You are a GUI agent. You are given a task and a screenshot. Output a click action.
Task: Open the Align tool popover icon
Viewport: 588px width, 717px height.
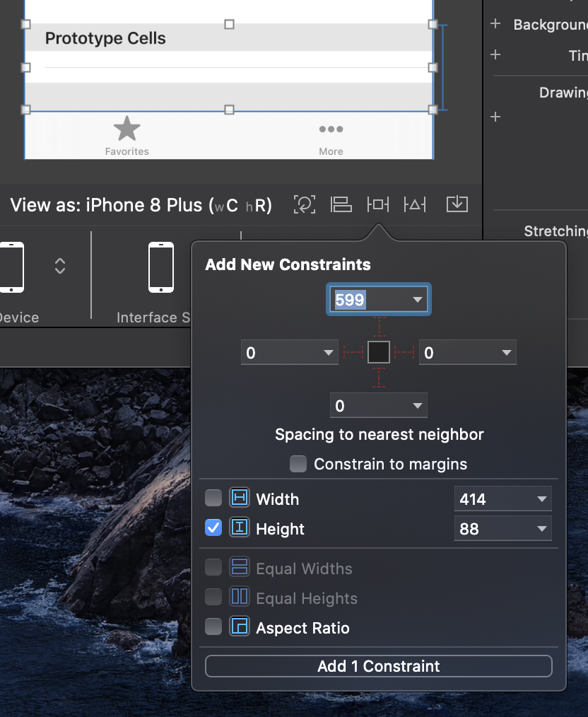(341, 204)
